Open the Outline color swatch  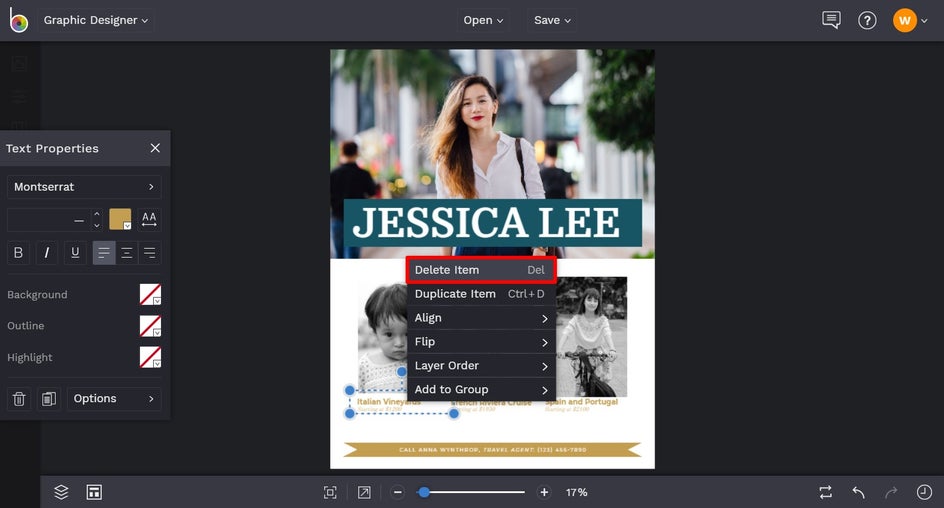click(151, 326)
